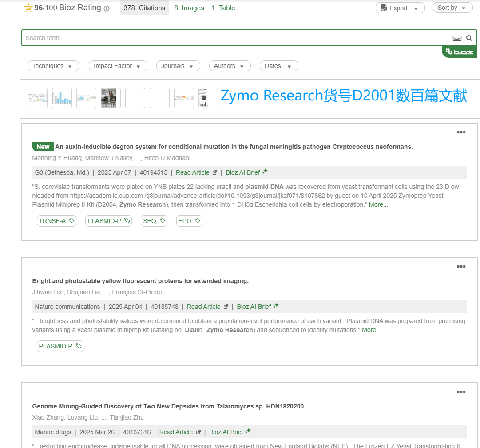Click the EPO technique tag
Image resolution: width=480 pixels, height=448 pixels.
click(189, 221)
